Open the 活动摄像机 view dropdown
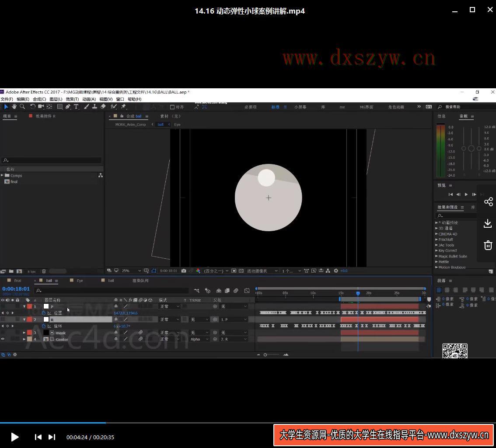This screenshot has width=496, height=448. tap(262, 271)
